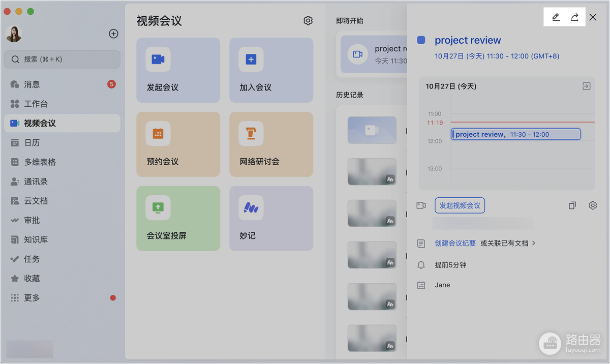Click the plus icon beside the avatar
Image resolution: width=610 pixels, height=364 pixels.
coord(114,34)
